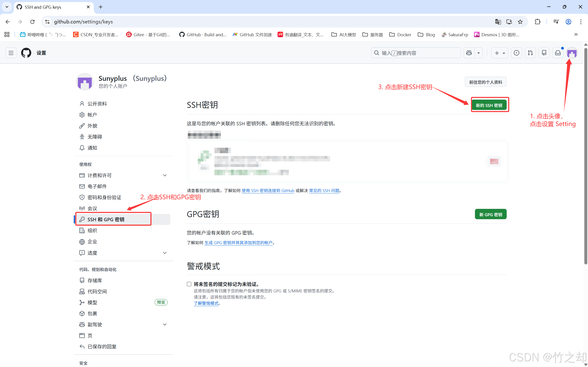Open the GitHub hamburger navigation menu

tap(11, 53)
